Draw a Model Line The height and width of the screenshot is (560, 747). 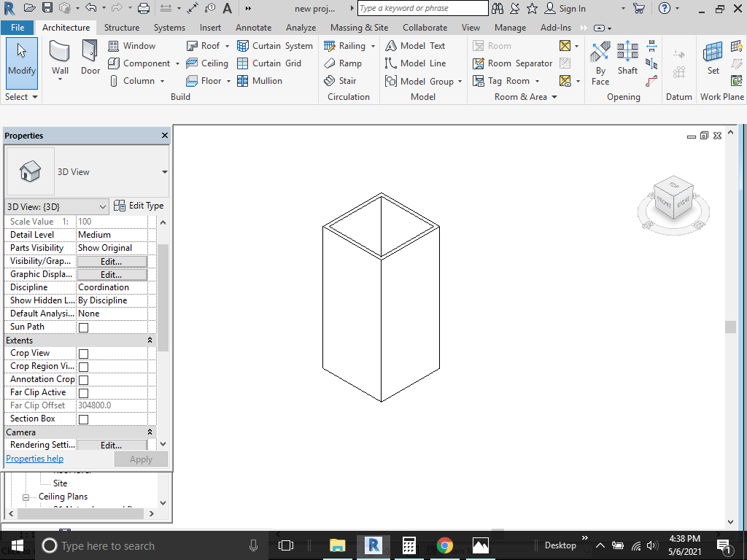coord(415,63)
